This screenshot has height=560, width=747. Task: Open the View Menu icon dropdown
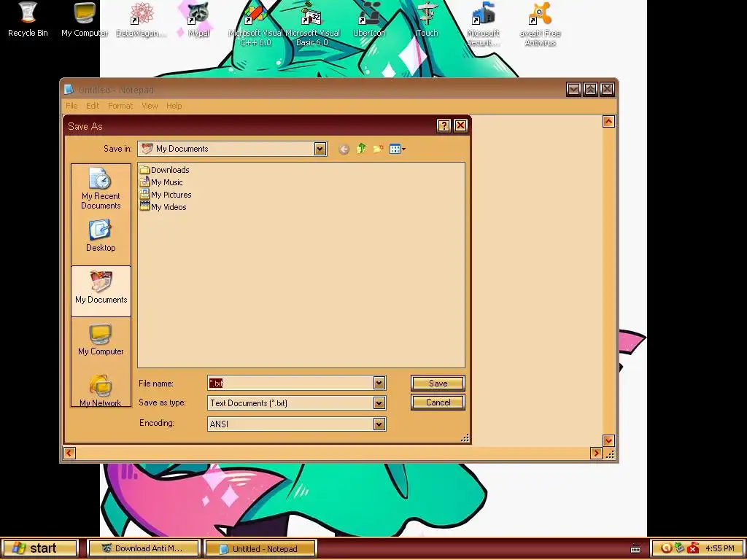point(398,149)
